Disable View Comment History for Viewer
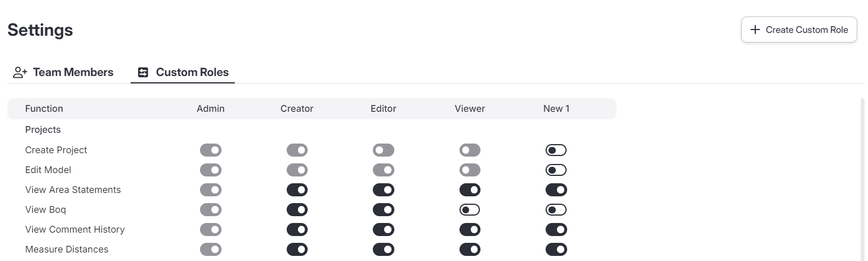Screen dimensions: 868x261 pos(470,230)
